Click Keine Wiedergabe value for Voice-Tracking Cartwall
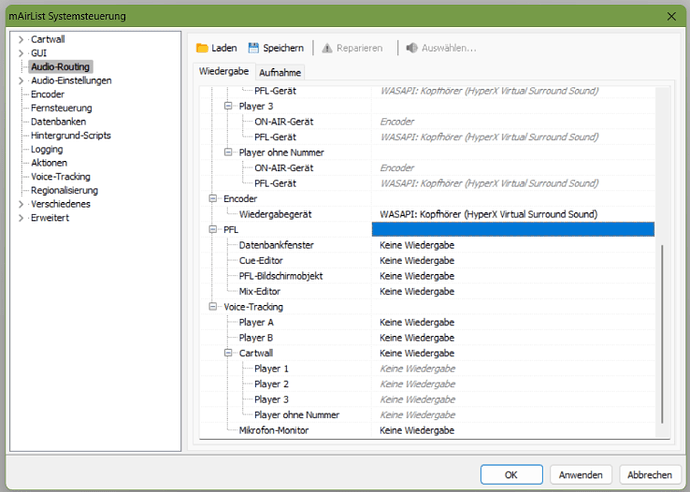 tap(417, 353)
